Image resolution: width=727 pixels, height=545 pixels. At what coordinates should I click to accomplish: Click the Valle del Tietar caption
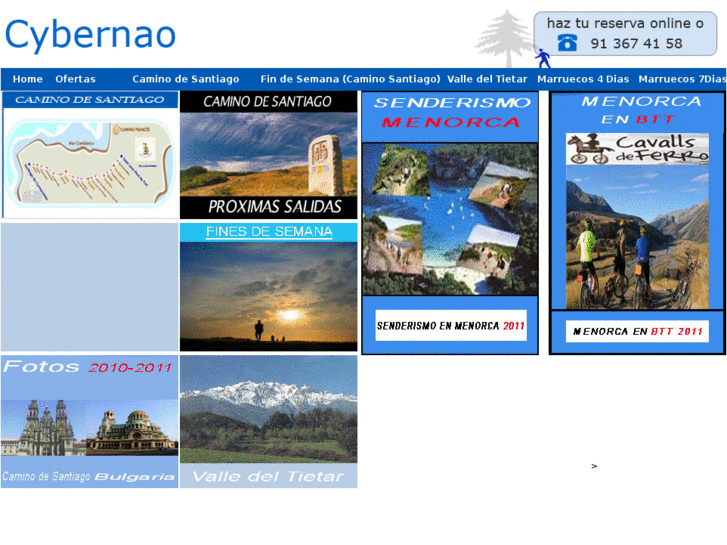268,476
